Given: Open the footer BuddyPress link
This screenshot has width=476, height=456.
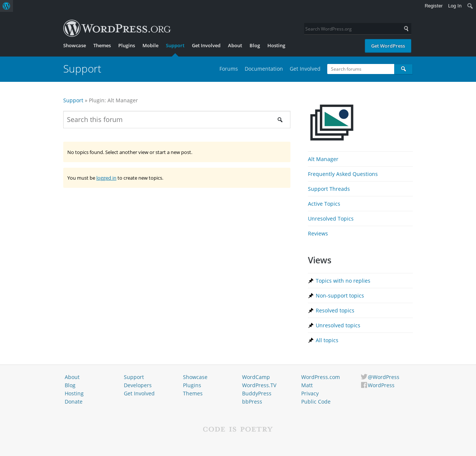Looking at the screenshot, I should (x=257, y=394).
